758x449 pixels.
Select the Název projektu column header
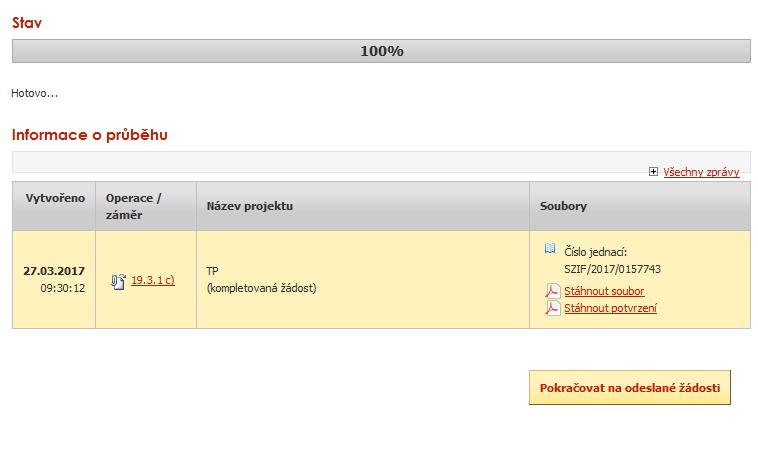[250, 206]
